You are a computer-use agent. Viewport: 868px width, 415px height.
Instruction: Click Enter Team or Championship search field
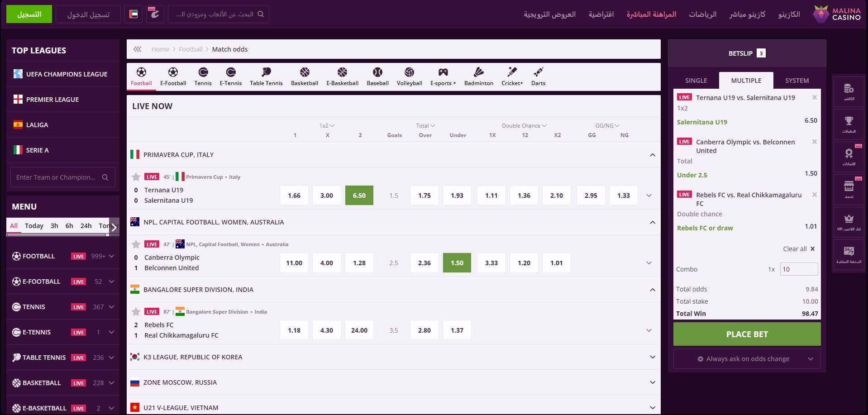coord(63,177)
